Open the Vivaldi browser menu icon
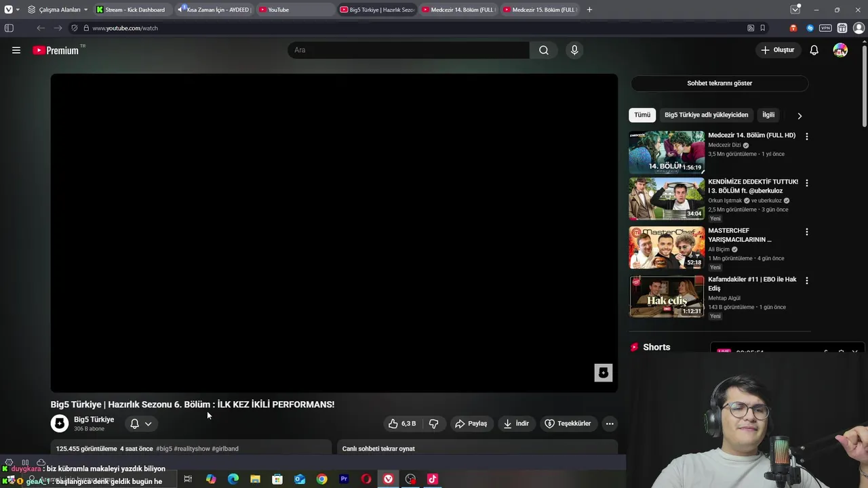This screenshot has height=488, width=868. (8, 9)
